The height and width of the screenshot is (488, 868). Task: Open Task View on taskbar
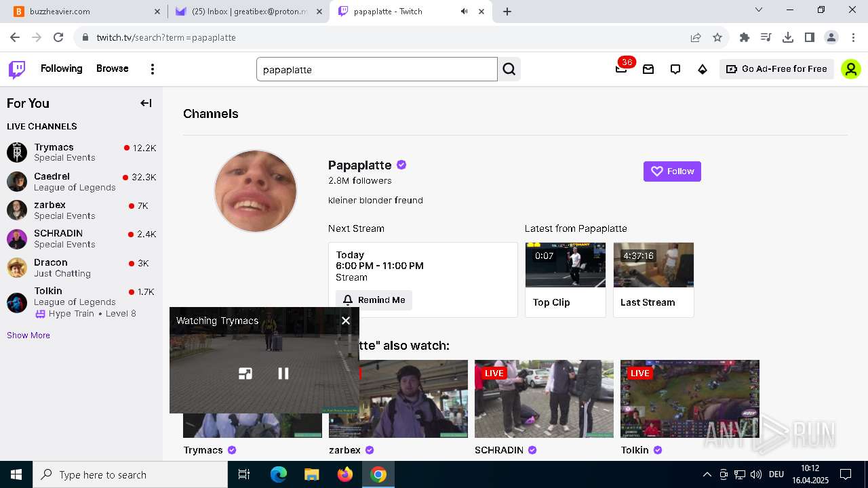pyautogui.click(x=244, y=474)
